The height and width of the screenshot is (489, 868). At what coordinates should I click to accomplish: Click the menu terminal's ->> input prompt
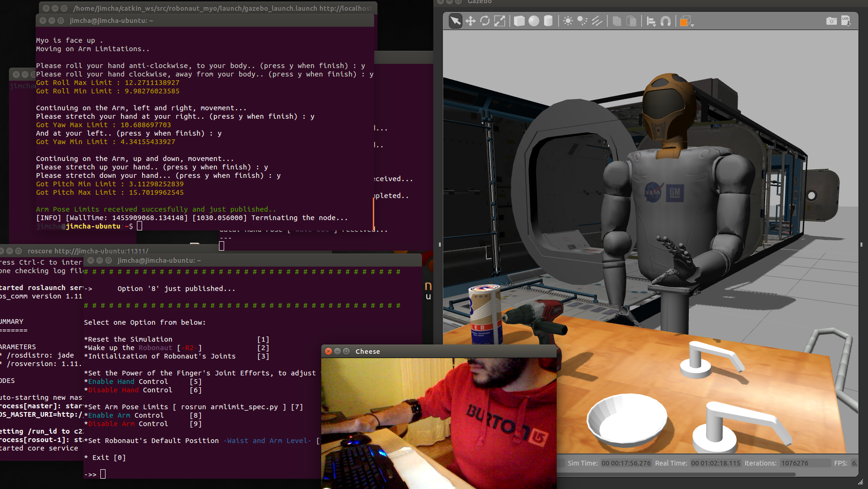pyautogui.click(x=103, y=474)
